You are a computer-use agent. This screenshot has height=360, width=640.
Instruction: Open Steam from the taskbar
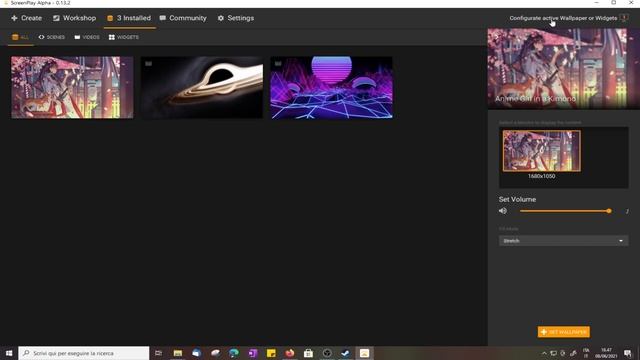click(x=346, y=353)
